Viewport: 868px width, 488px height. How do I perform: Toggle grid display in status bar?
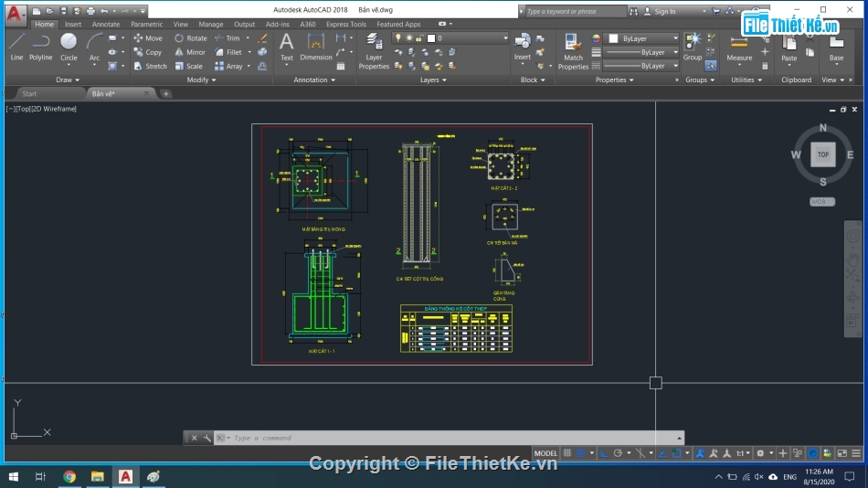[x=566, y=453]
